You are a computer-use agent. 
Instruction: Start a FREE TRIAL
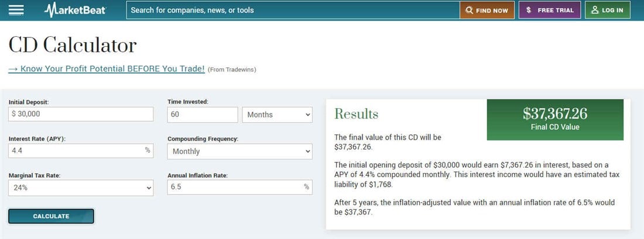[x=550, y=11]
